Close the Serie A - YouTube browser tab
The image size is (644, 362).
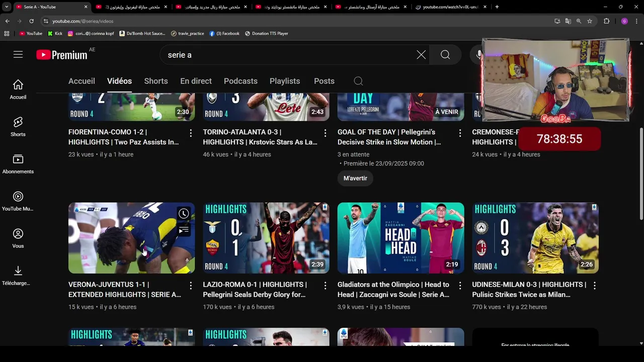(86, 7)
